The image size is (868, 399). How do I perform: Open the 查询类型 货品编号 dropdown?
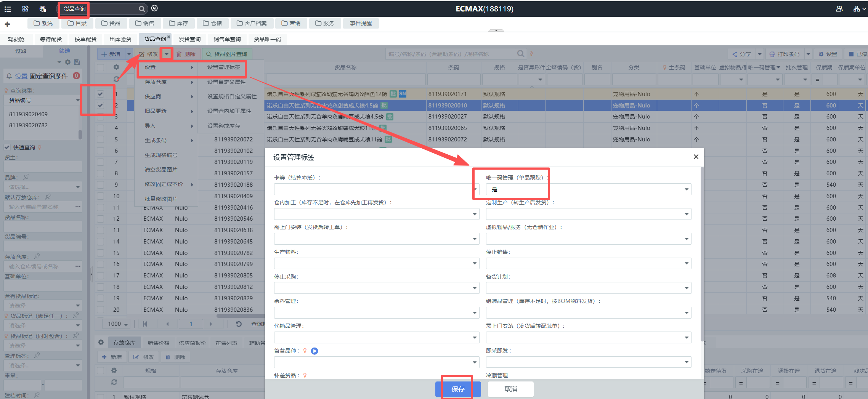point(42,100)
